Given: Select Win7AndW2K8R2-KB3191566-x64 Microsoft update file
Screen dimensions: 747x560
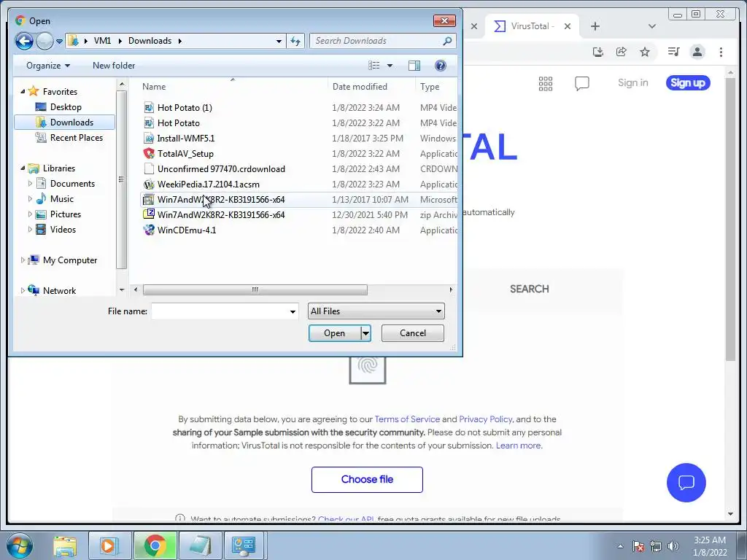Looking at the screenshot, I should pos(221,200).
